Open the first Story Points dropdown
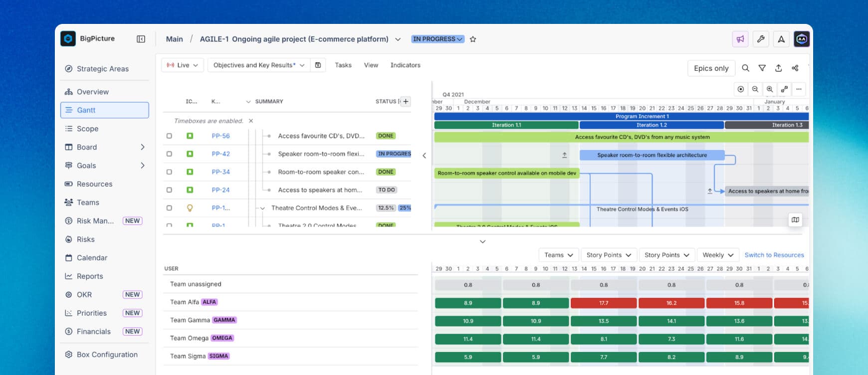The height and width of the screenshot is (375, 868). [x=609, y=255]
